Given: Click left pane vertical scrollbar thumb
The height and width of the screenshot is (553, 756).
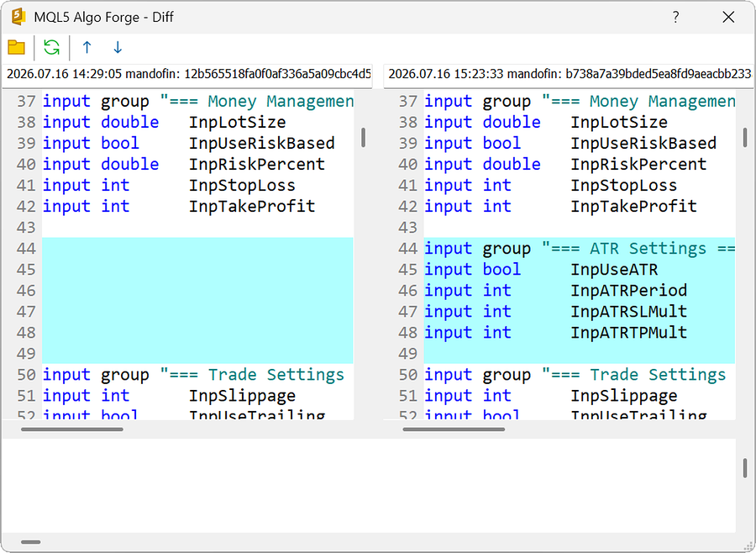Looking at the screenshot, I should pos(363,138).
